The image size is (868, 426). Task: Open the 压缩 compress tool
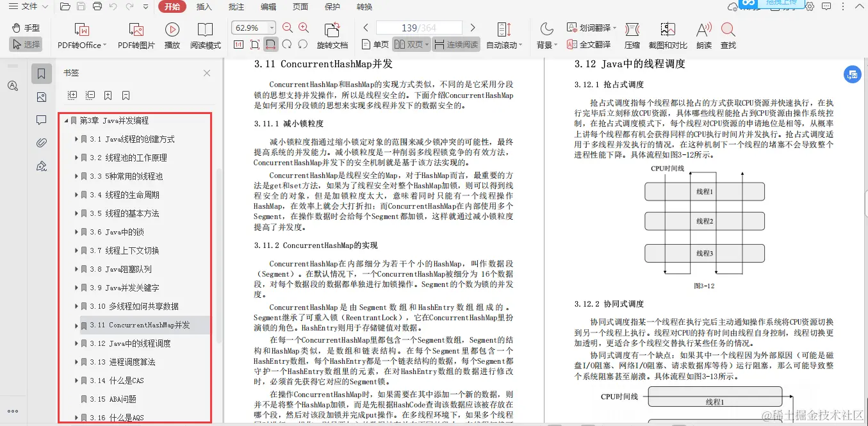[x=632, y=35]
